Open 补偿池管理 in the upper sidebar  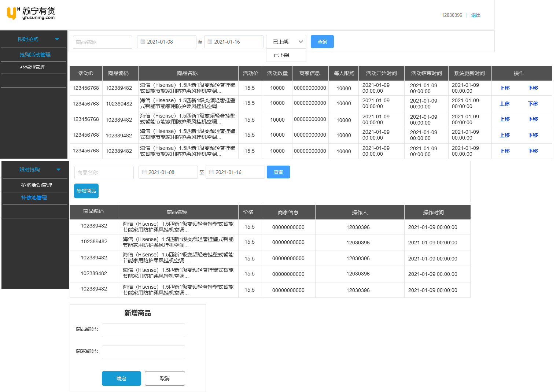coord(33,67)
